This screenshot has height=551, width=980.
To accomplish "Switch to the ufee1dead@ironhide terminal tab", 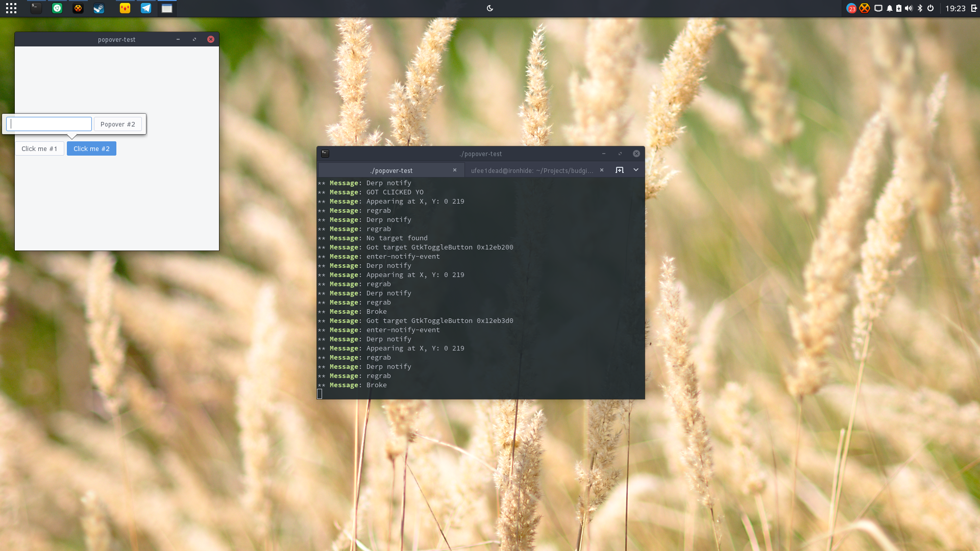I will [x=532, y=170].
